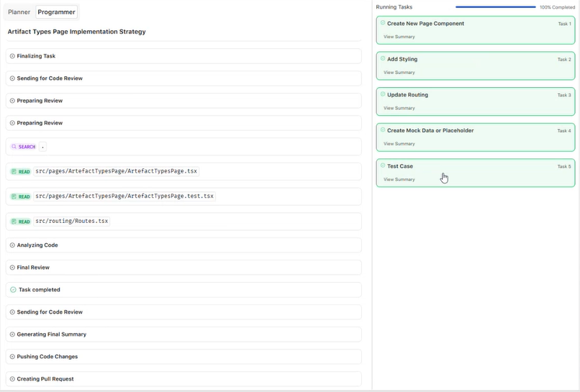The image size is (580, 392).
Task: Open src/pages/ArtefactTypesPage/ArtefactTypesPage.tsx path
Action: coord(116,171)
